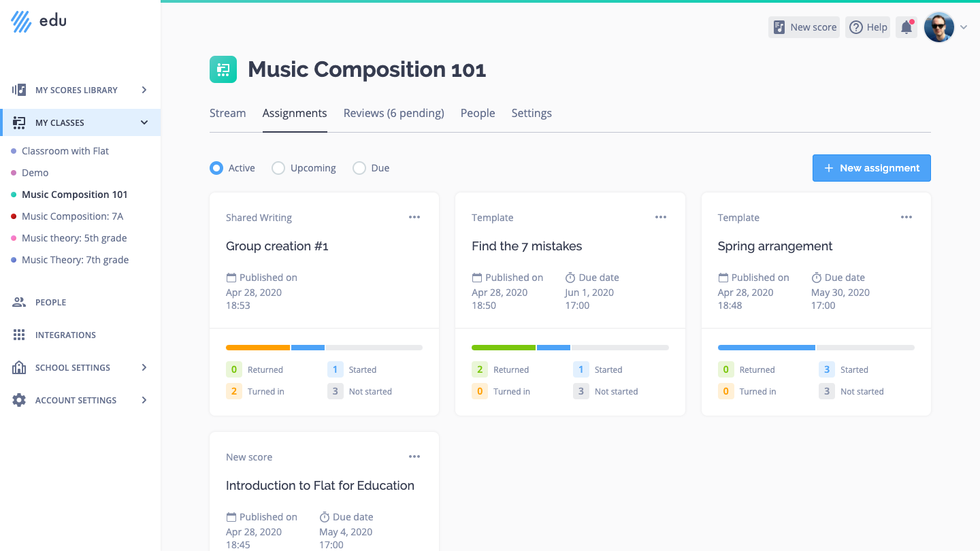This screenshot has width=980, height=551.
Task: Click the School Settings building icon
Action: coord(19,367)
